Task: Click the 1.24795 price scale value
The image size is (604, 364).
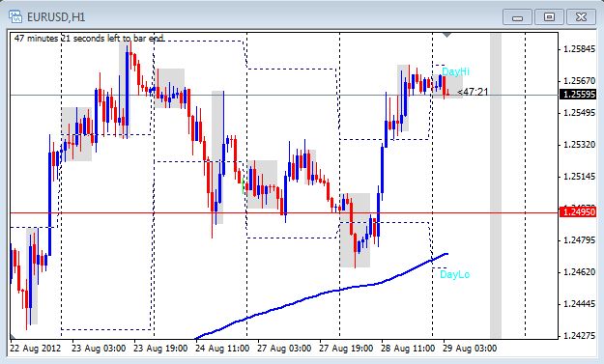Action: 579,240
